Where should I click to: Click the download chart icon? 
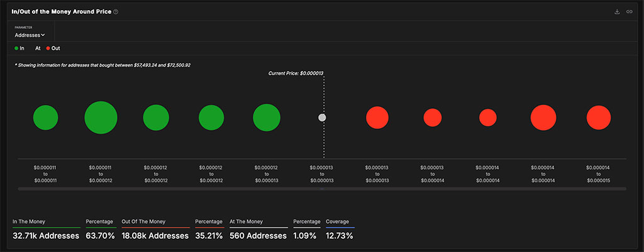[617, 11]
